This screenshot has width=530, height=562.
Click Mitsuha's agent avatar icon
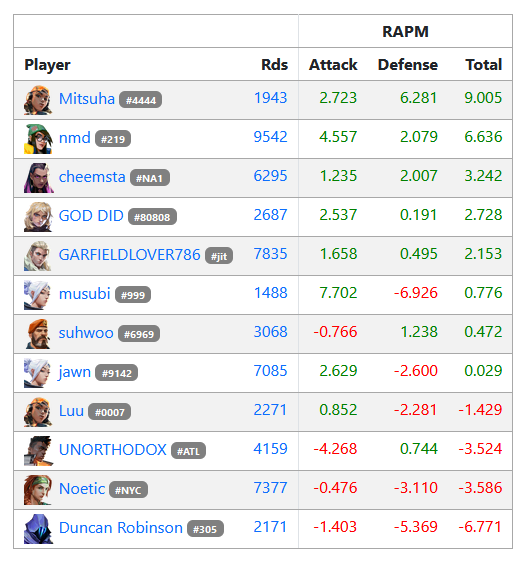point(38,100)
